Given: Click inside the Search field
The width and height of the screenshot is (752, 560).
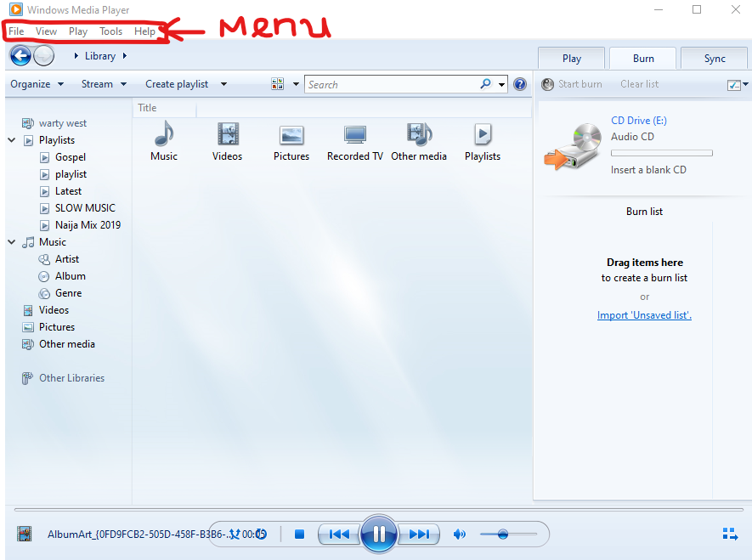Looking at the screenshot, I should tap(392, 84).
